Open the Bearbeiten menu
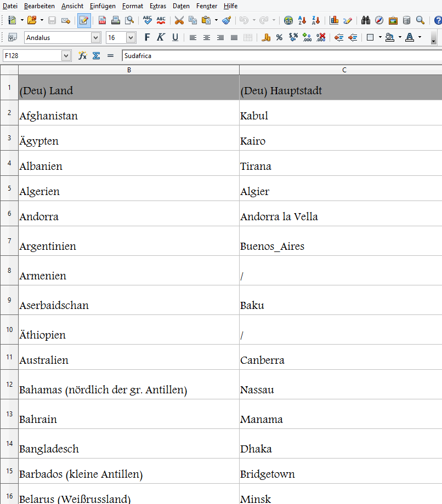 pyautogui.click(x=39, y=6)
